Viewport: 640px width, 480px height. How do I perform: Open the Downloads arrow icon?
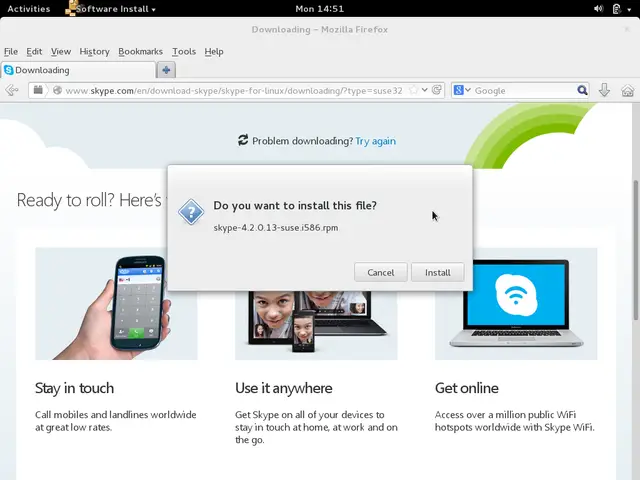[x=604, y=90]
